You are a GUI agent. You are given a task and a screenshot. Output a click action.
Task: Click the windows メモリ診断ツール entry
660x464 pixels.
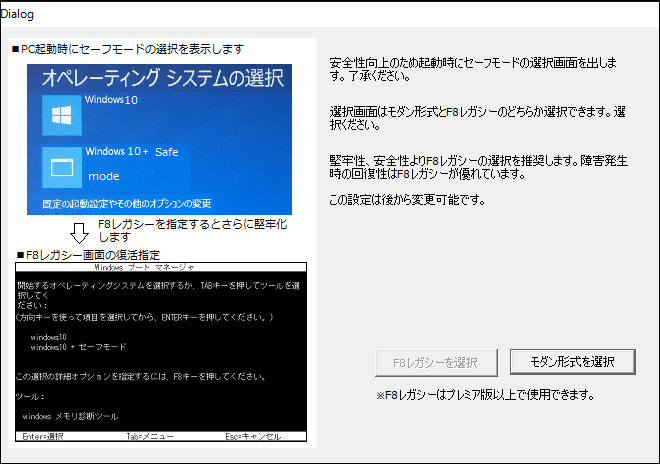[70, 416]
